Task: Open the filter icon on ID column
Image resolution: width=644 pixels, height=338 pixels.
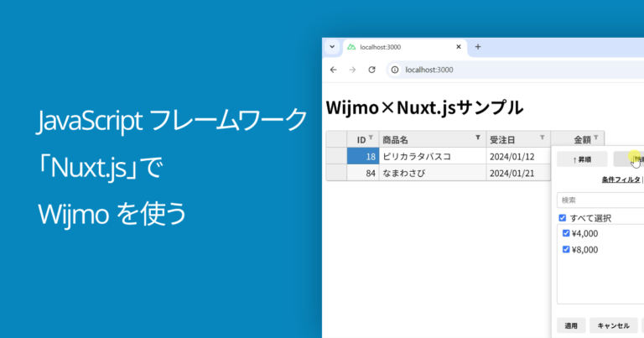Action: pos(371,138)
